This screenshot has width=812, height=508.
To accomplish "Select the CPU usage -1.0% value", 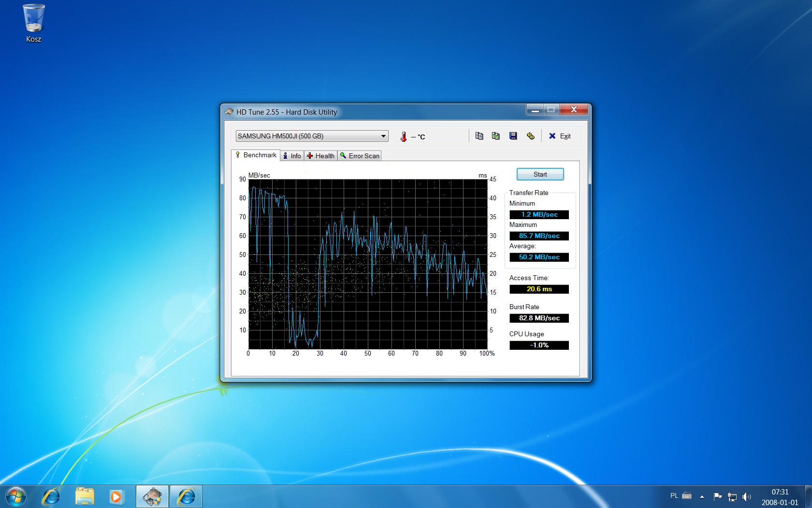I will tap(539, 345).
